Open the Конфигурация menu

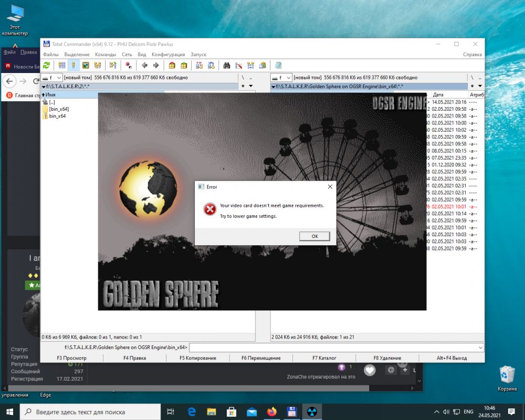pyautogui.click(x=168, y=55)
